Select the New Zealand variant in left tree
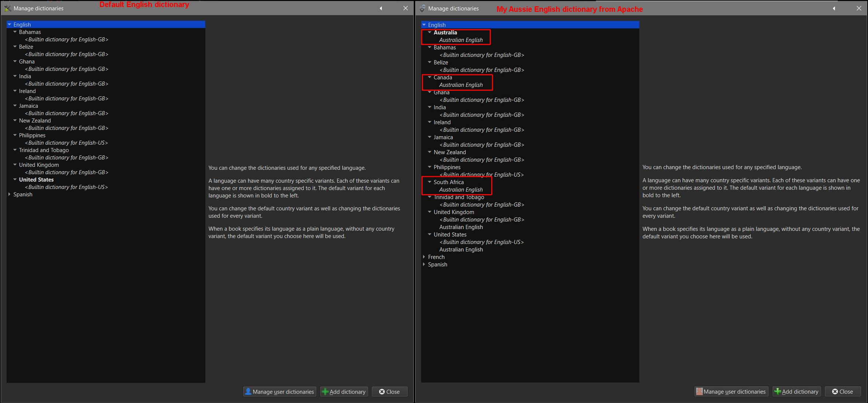The image size is (868, 403). point(35,121)
